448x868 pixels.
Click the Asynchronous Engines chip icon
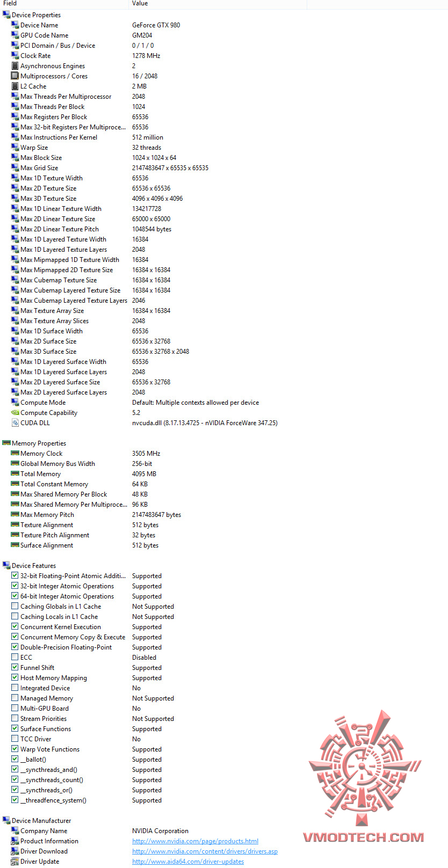[15, 65]
